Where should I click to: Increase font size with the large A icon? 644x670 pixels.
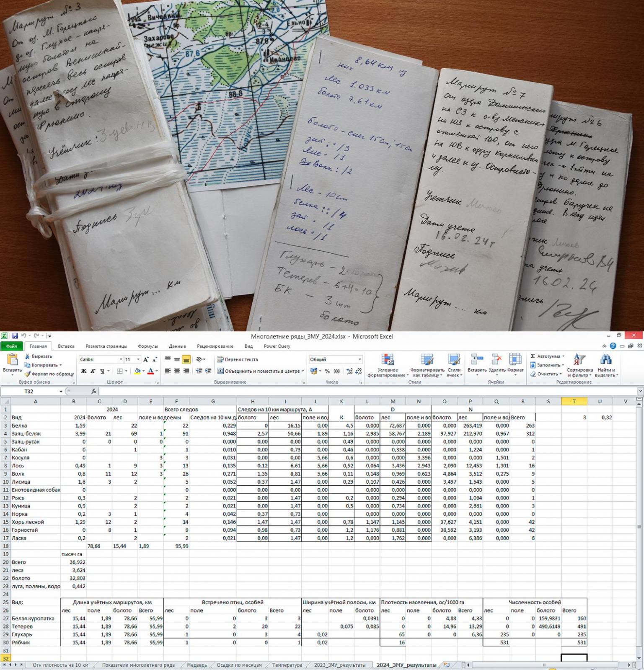[x=146, y=360]
